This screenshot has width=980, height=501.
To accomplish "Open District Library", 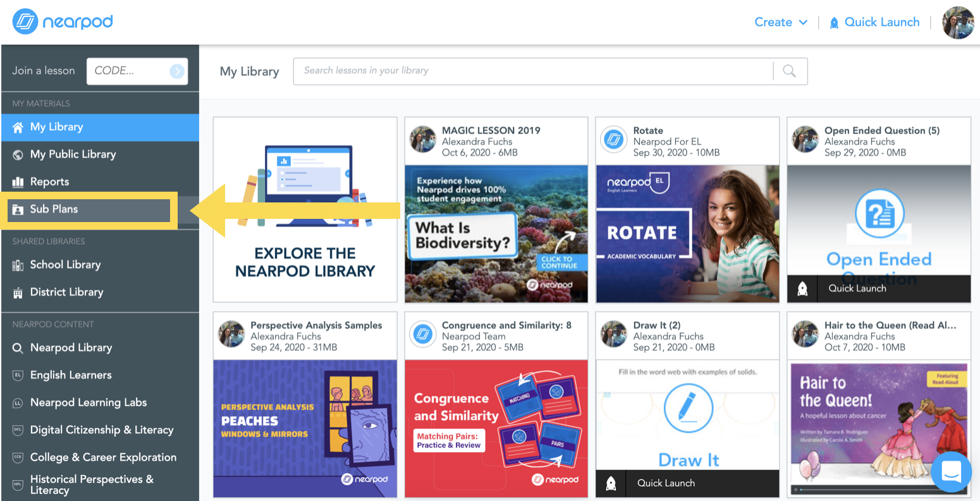I will click(x=66, y=292).
